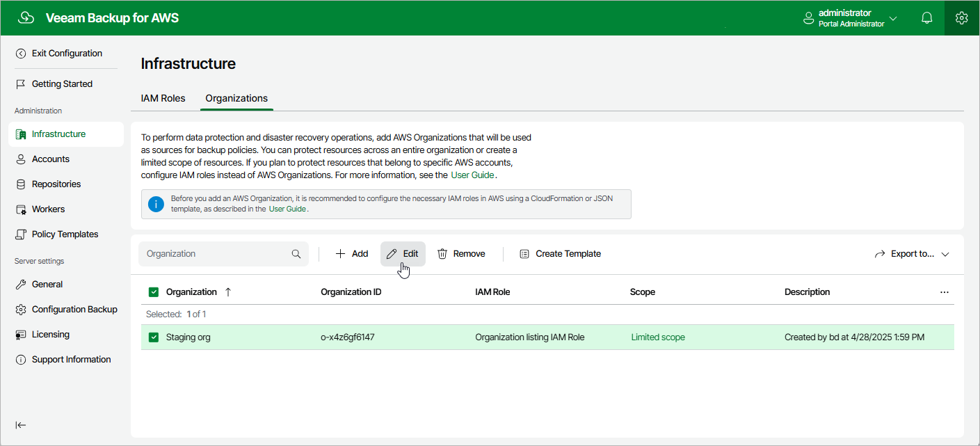
Task: Click the blue info icon in banner
Action: point(156,204)
